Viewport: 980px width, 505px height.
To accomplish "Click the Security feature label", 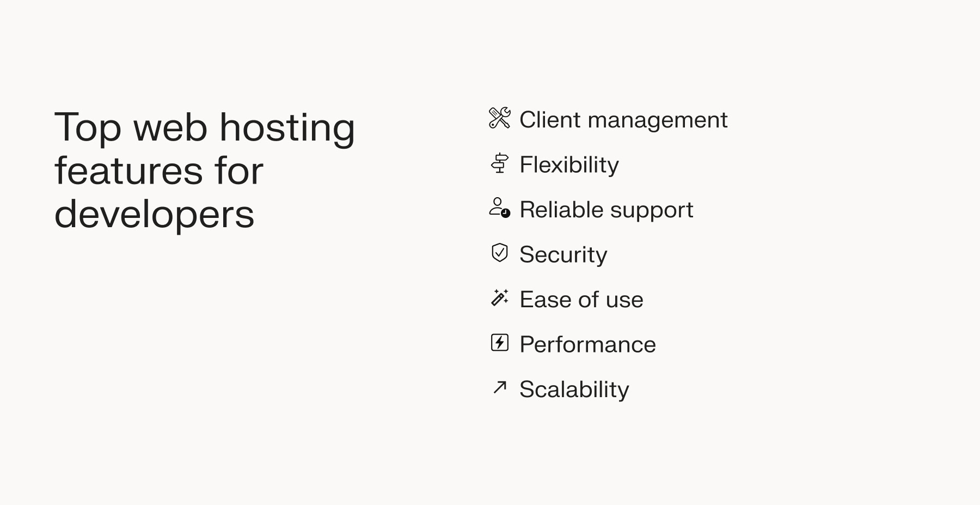I will point(563,254).
